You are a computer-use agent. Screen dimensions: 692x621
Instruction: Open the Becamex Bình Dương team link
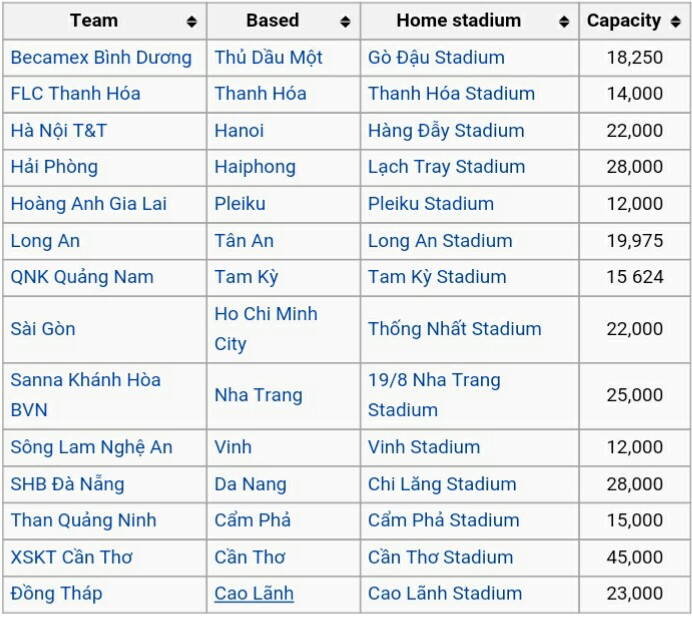[101, 57]
